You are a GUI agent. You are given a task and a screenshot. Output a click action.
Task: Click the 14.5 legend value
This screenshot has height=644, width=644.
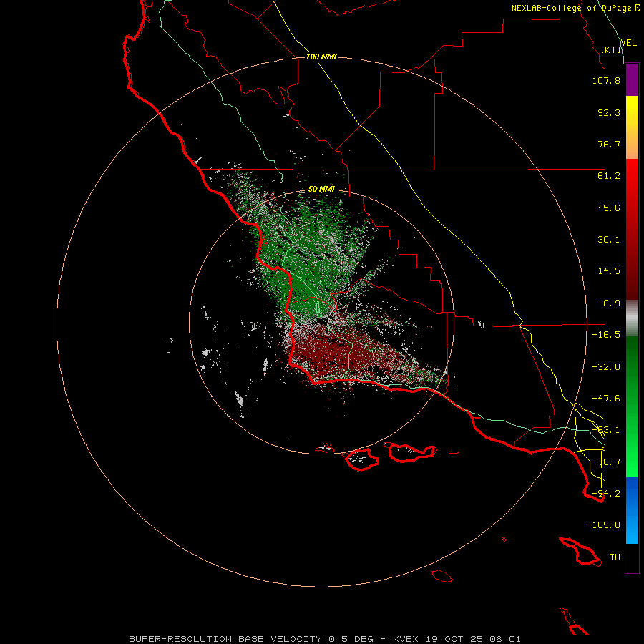pyautogui.click(x=609, y=271)
